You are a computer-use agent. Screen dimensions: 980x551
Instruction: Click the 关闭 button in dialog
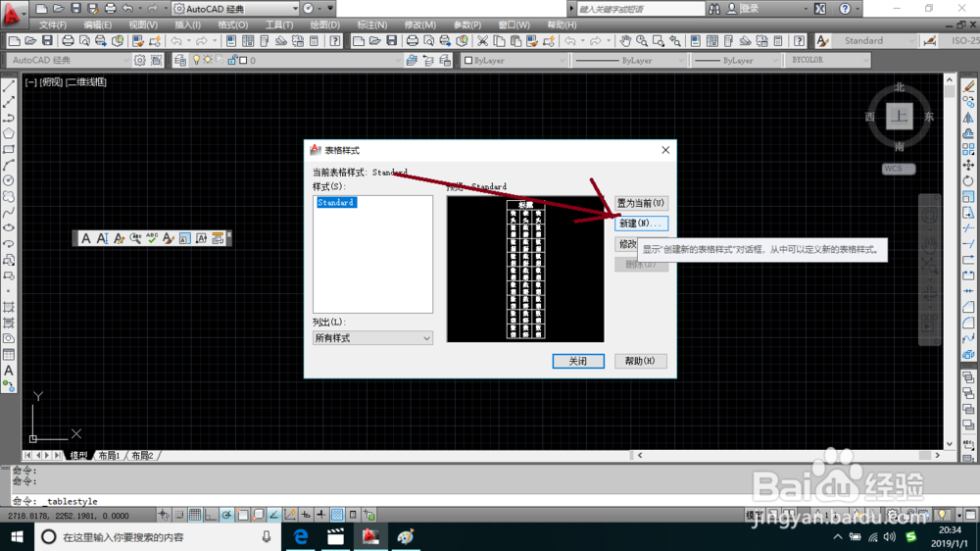[578, 361]
